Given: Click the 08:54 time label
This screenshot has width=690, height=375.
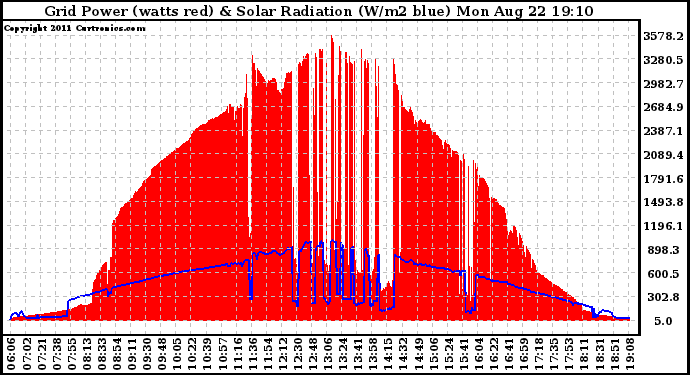Looking at the screenshot, I should tap(117, 354).
